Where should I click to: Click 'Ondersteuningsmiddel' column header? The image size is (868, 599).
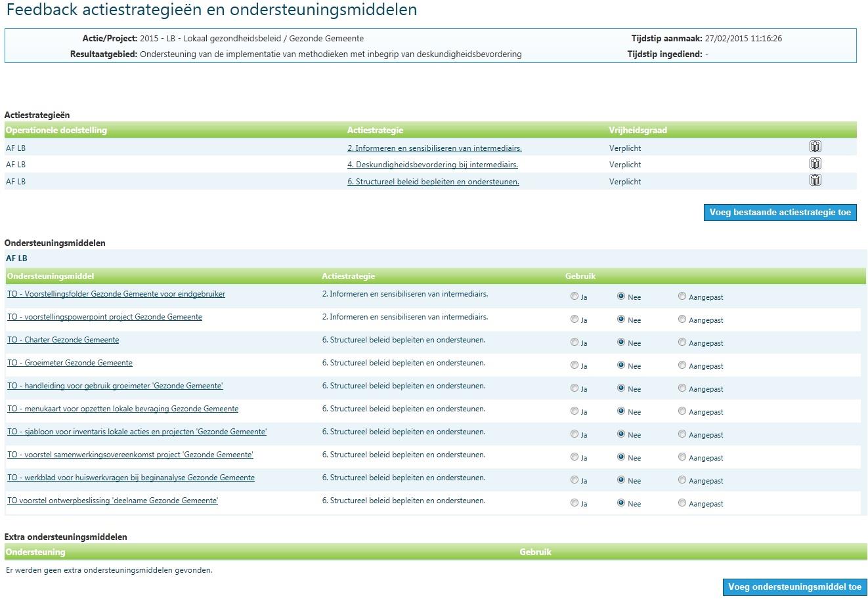pos(51,276)
